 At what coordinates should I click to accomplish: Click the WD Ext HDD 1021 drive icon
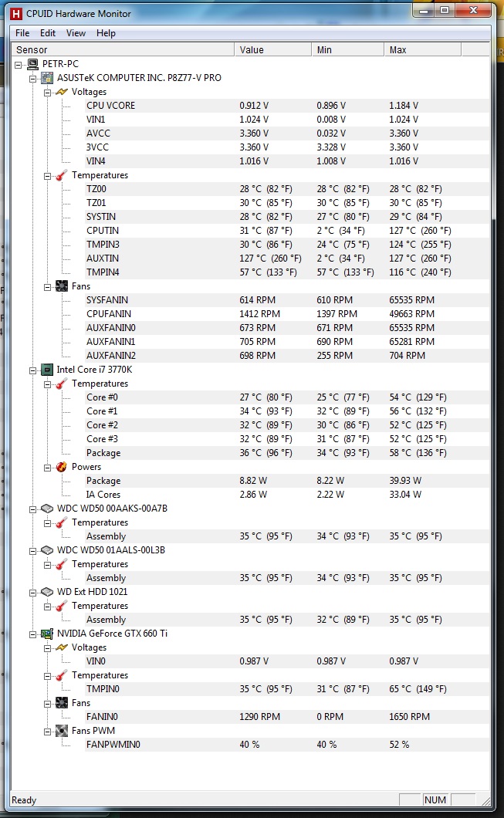point(47,592)
